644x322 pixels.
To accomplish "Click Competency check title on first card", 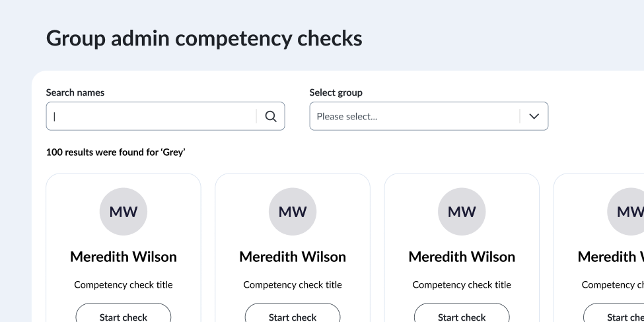I will click(x=124, y=285).
